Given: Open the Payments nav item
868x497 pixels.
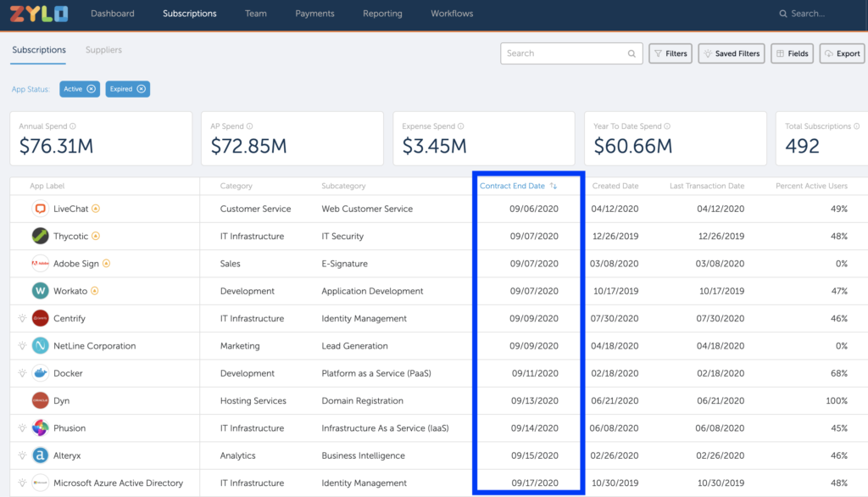Looking at the screenshot, I should pyautogui.click(x=314, y=14).
